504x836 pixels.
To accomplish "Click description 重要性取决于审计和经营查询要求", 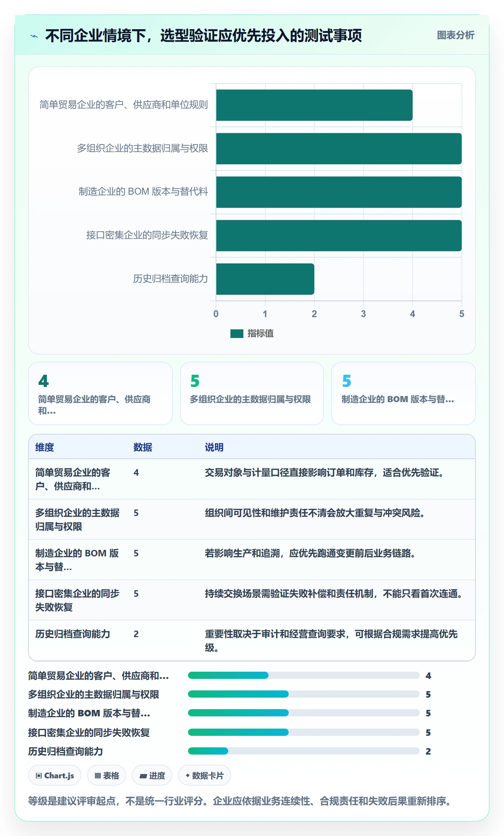I will 331,641.
